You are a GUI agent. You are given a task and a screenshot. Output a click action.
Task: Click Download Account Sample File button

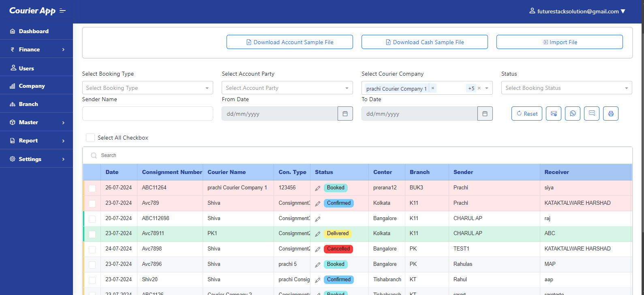point(289,42)
